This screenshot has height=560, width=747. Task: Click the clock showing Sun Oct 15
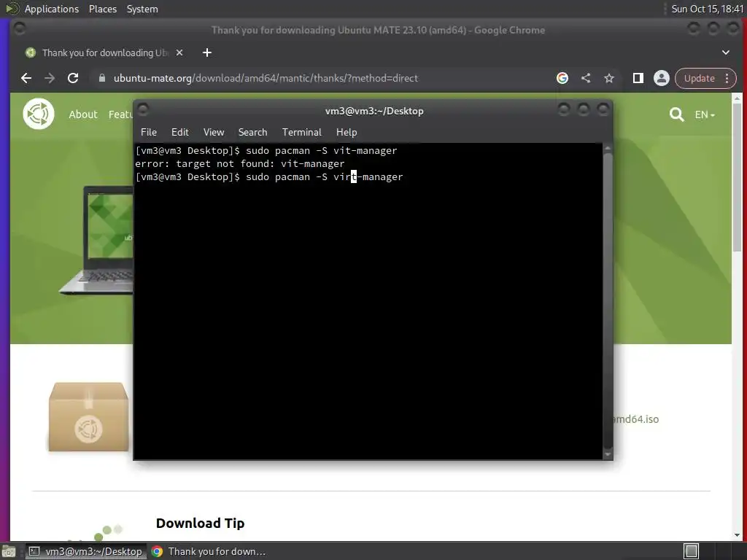(x=707, y=9)
